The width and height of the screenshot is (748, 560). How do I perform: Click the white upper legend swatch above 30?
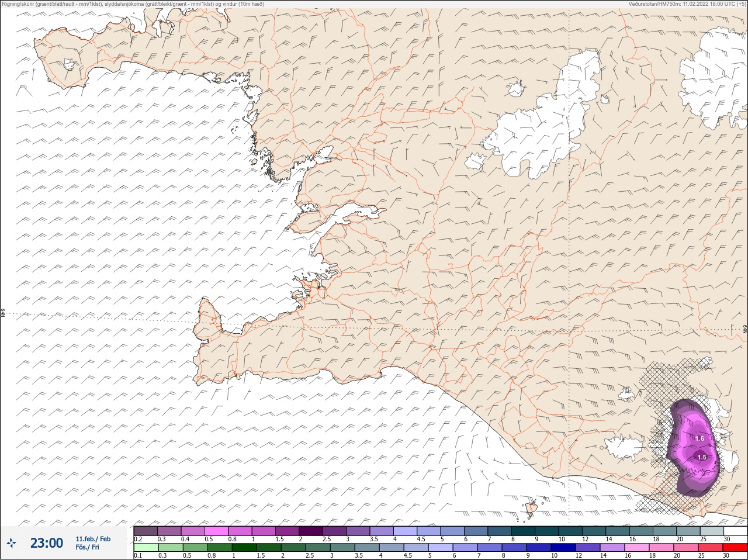pos(735,531)
